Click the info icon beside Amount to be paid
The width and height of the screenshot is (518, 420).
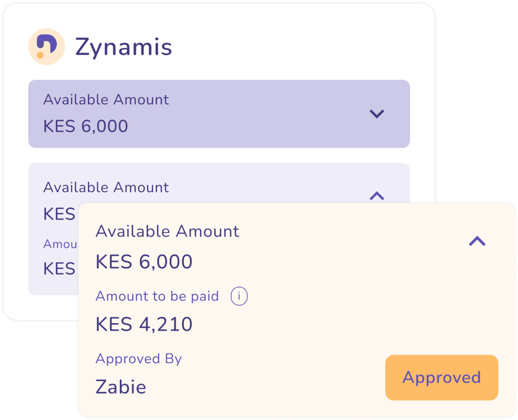(x=239, y=296)
